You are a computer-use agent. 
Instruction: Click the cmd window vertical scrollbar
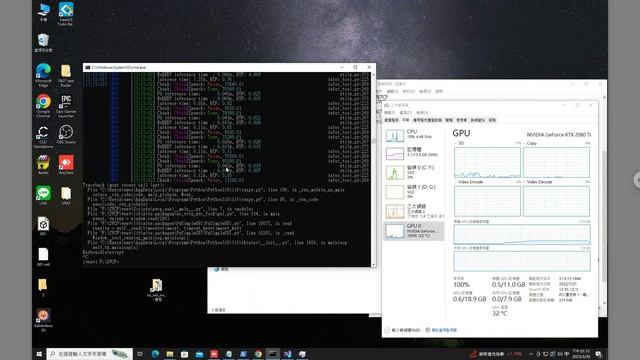pyautogui.click(x=373, y=169)
